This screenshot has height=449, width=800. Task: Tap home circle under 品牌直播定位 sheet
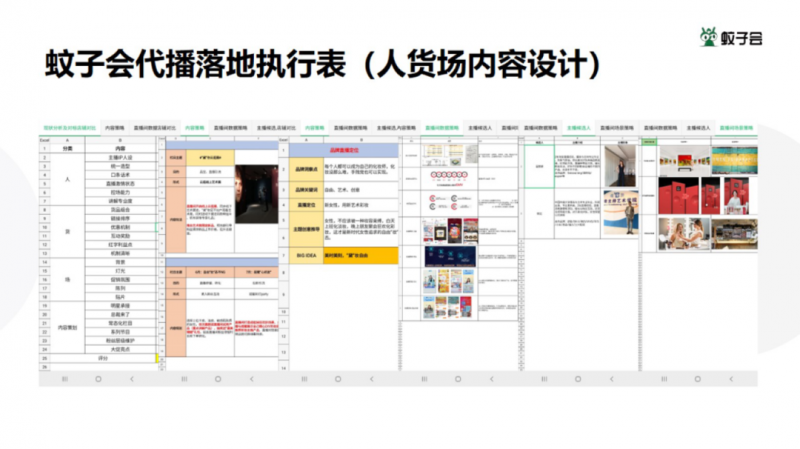(x=338, y=379)
